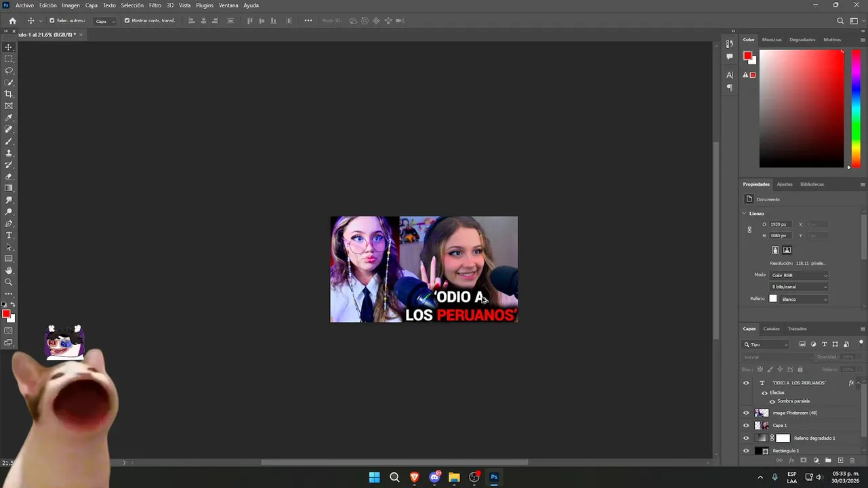The width and height of the screenshot is (868, 488).
Task: Select the Rectangle shape tool
Action: tap(9, 259)
